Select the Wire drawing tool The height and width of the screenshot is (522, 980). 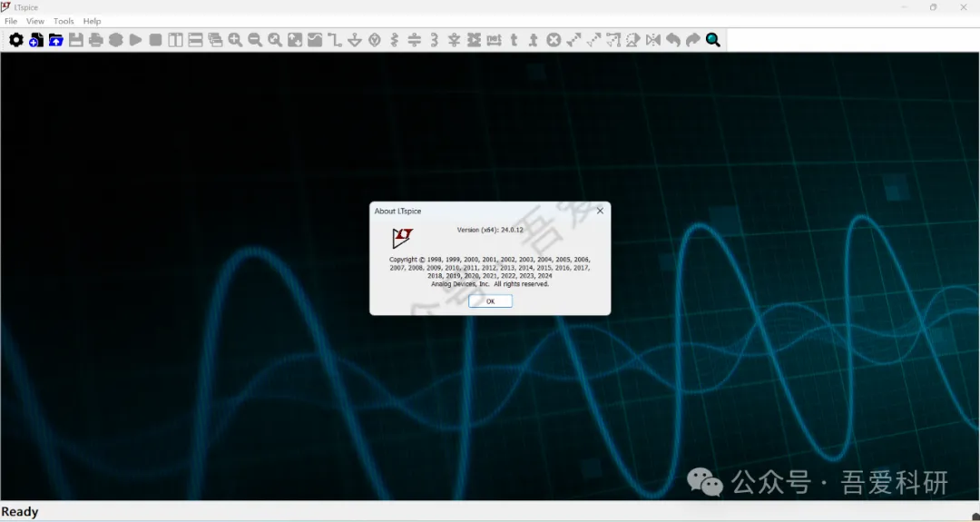[335, 40]
